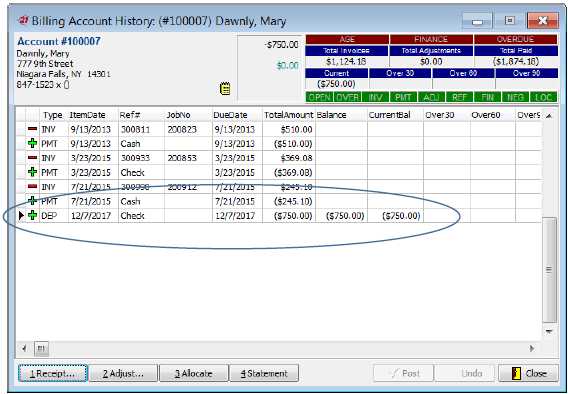Click the Total Adjustments value $0.00
568x394 pixels.
(x=431, y=62)
